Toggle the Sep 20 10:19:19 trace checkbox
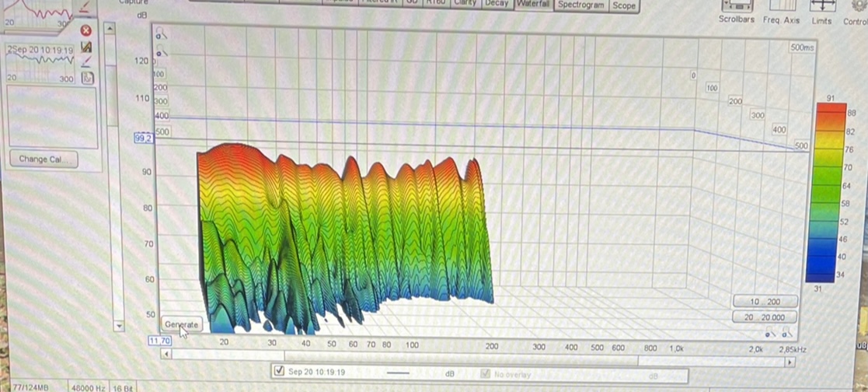Image resolution: width=868 pixels, height=392 pixels. point(280,372)
